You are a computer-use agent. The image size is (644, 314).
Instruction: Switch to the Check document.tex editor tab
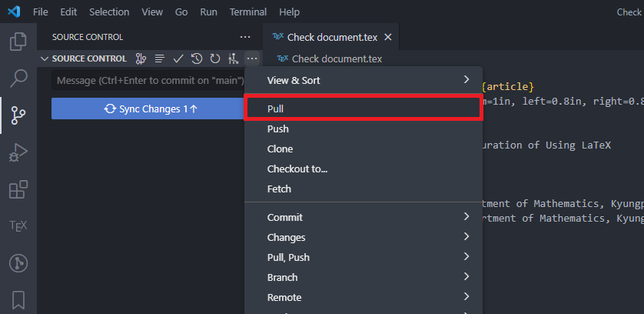coord(331,37)
